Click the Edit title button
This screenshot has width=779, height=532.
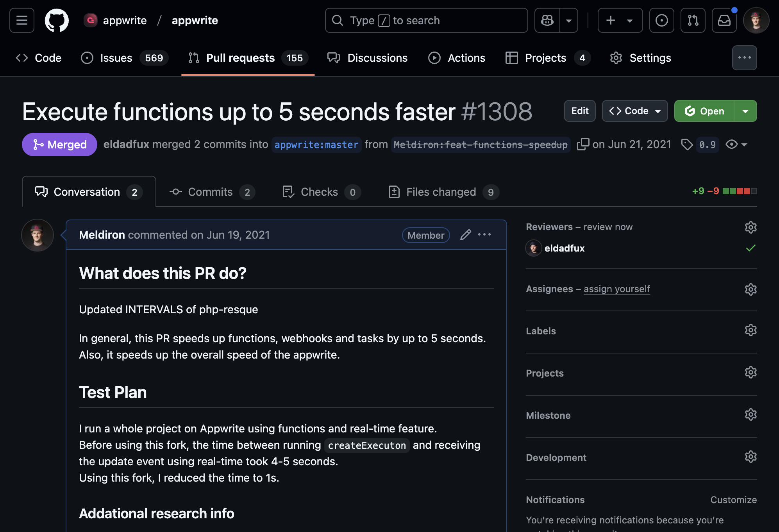(x=580, y=111)
